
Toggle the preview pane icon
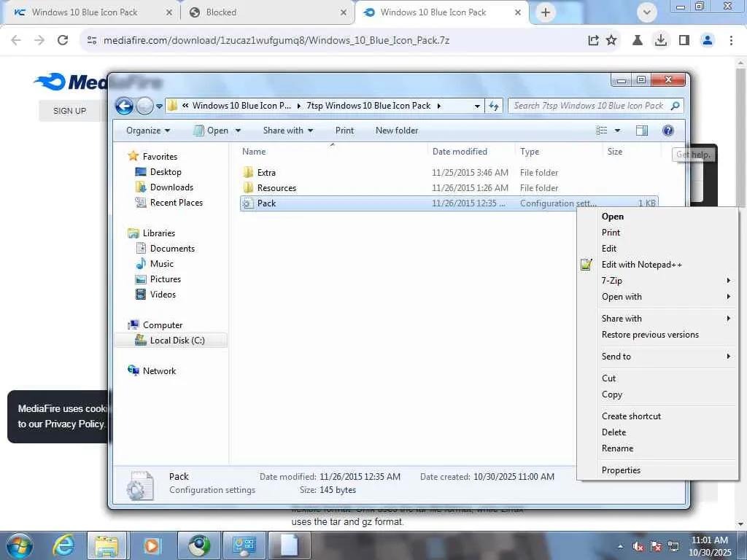642,131
